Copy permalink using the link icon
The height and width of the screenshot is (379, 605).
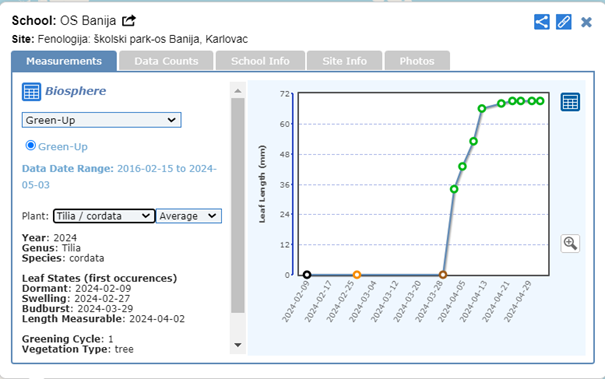564,22
